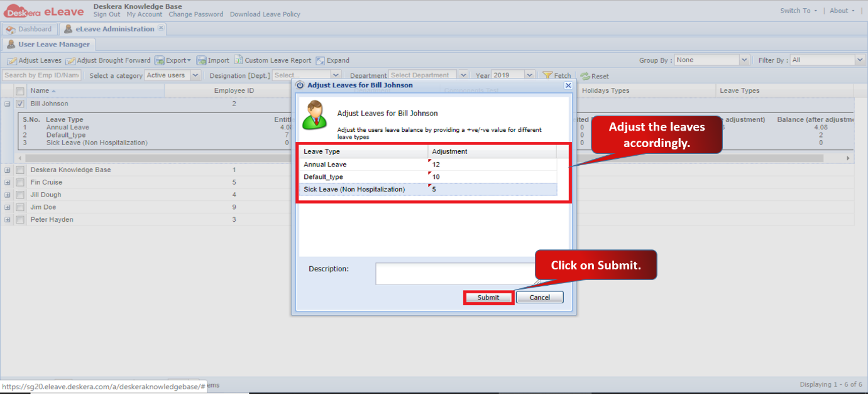Switch to the Dashboard tab

29,29
